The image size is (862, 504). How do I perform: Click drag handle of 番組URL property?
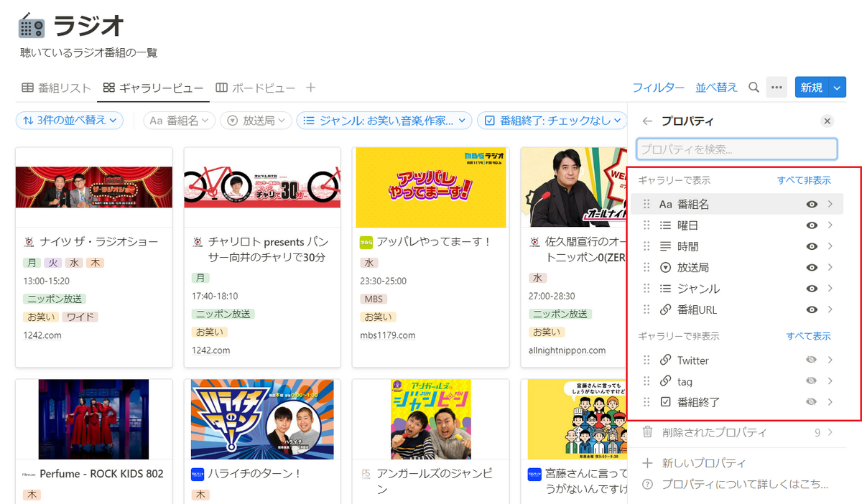[646, 310]
